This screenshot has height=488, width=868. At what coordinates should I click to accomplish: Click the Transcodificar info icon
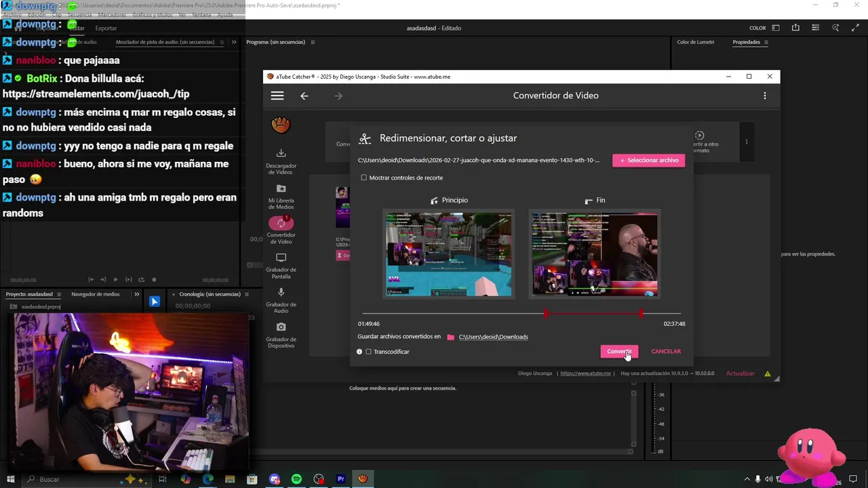pyautogui.click(x=359, y=352)
